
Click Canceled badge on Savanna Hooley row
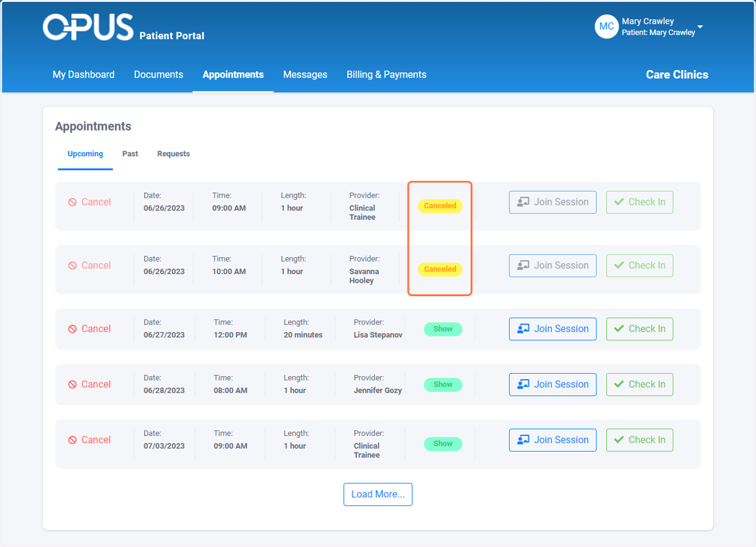coord(440,269)
